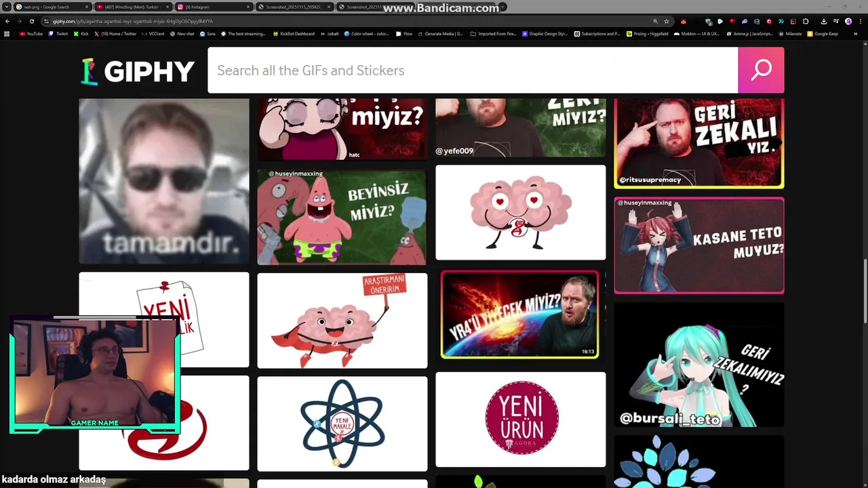Open the 'tamamdır.' sunglasses man GIF
868x488 pixels.
(164, 181)
